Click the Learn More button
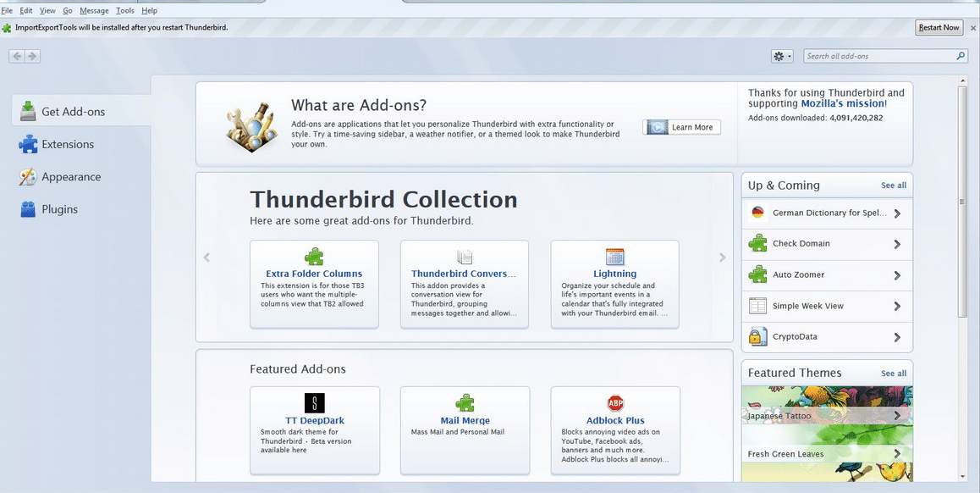Viewport: 980px width, 493px height. click(x=682, y=127)
